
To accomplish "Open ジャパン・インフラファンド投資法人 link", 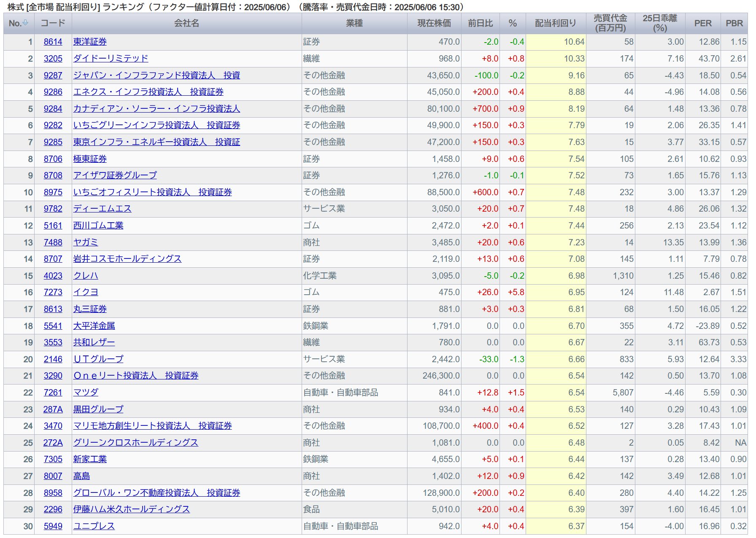I will click(x=157, y=75).
